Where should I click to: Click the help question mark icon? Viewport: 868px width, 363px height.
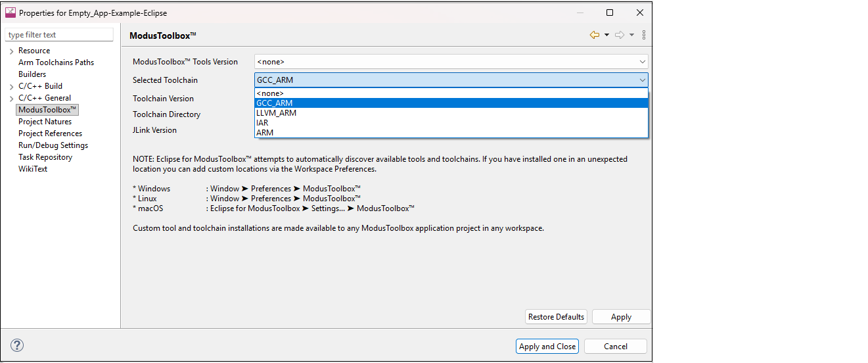(x=17, y=345)
